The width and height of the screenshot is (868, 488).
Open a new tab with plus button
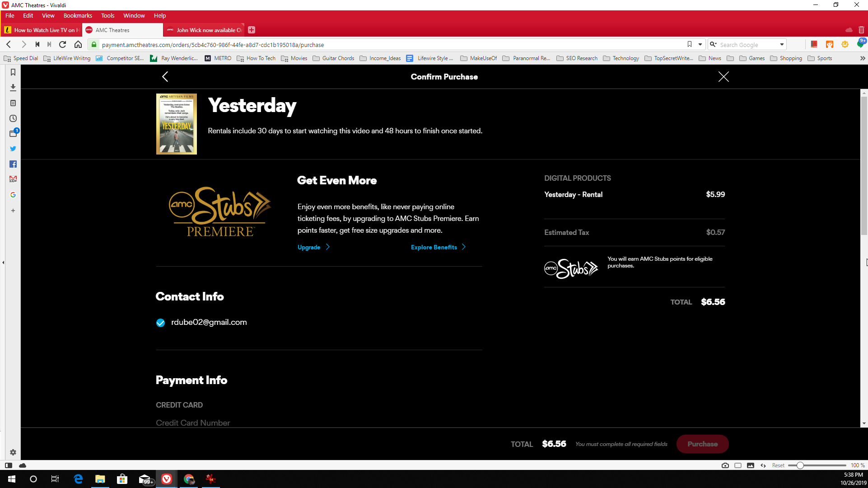coord(252,30)
